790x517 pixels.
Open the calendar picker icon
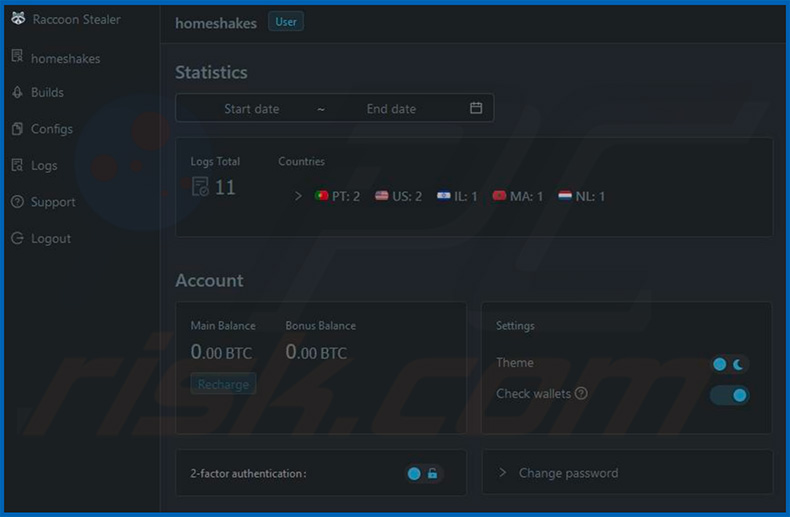pos(476,108)
